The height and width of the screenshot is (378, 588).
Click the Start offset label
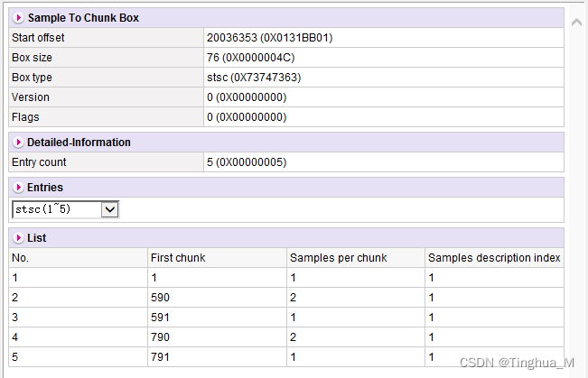(38, 38)
